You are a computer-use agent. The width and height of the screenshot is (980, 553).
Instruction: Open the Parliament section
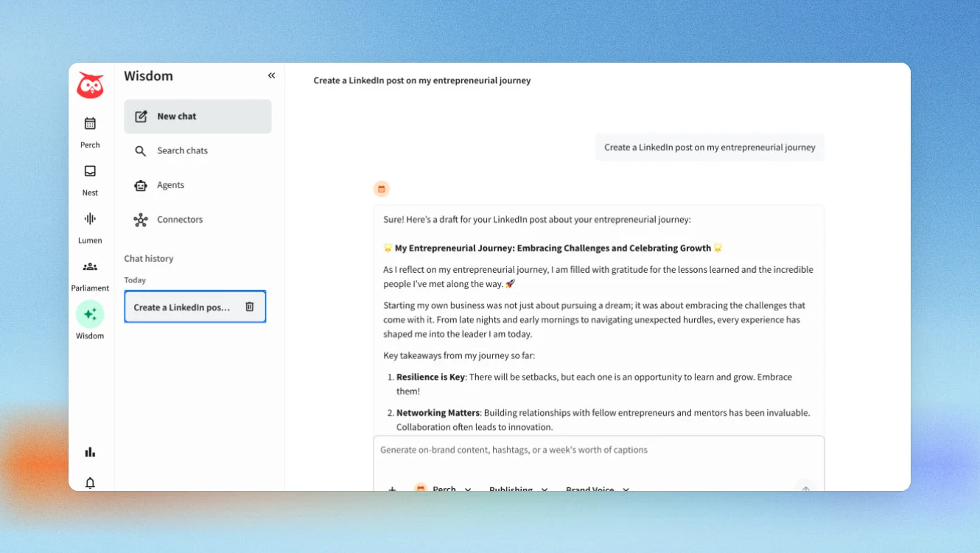(90, 276)
